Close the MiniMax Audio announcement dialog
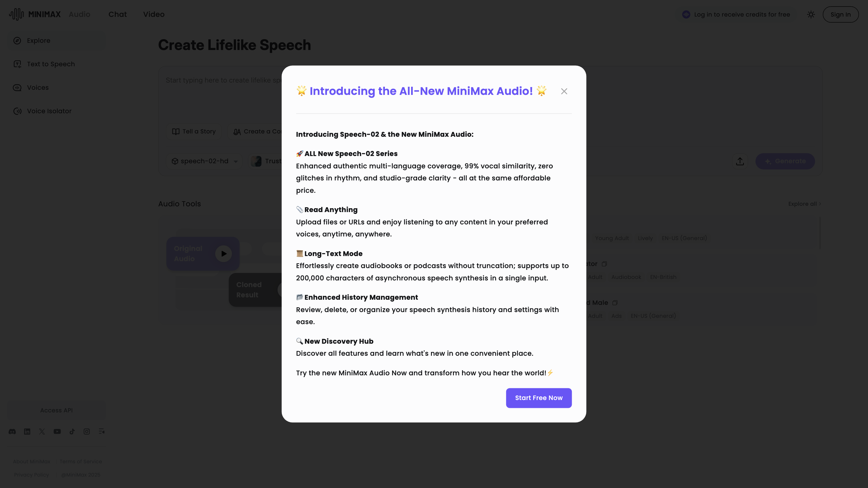The height and width of the screenshot is (488, 868). [564, 91]
